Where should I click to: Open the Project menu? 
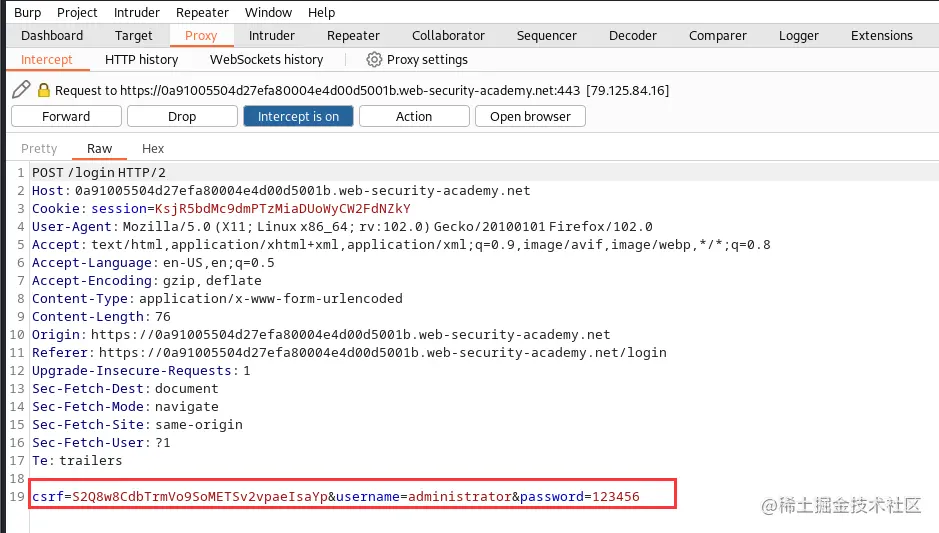point(77,12)
